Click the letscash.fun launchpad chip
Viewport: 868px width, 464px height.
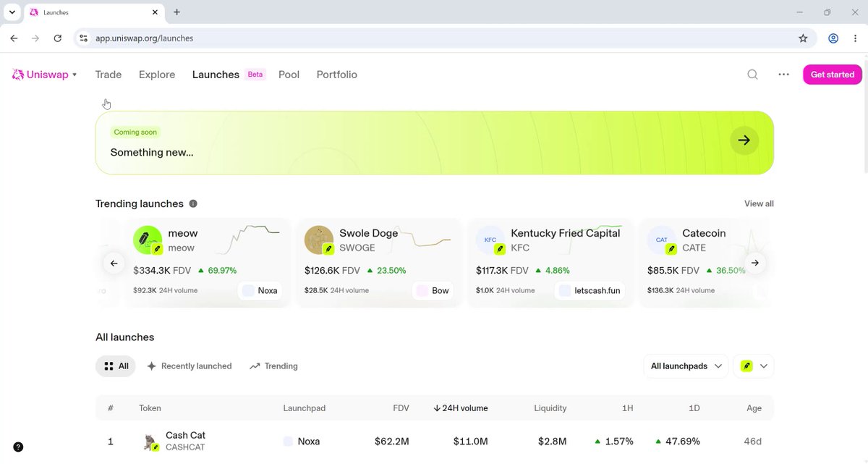point(591,290)
